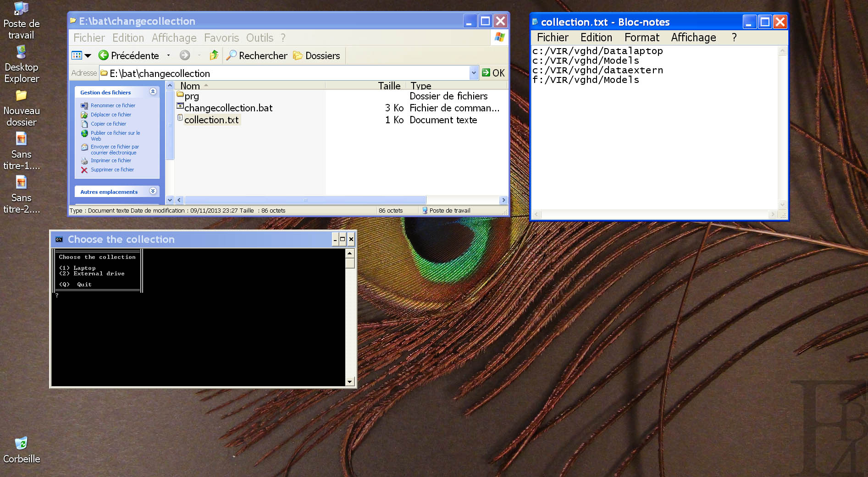Toggle the Dossiers folders pane
Screen dimensions: 868x477
[317, 55]
